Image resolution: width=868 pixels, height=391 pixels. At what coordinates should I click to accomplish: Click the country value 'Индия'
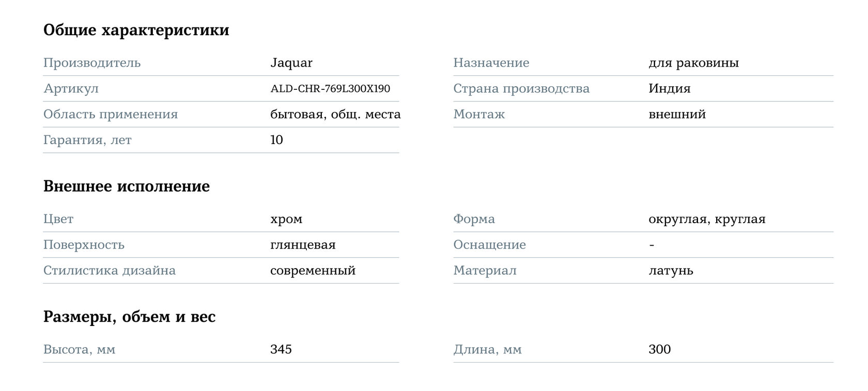pos(669,89)
